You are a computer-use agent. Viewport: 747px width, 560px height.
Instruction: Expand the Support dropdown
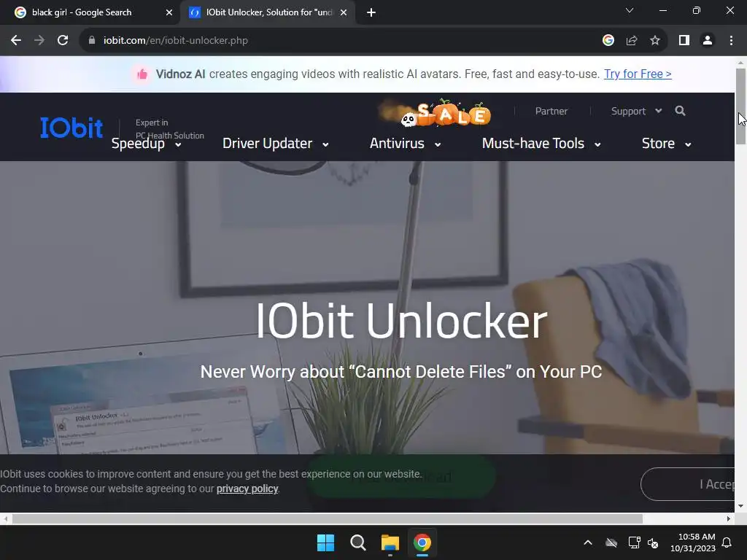click(x=636, y=111)
